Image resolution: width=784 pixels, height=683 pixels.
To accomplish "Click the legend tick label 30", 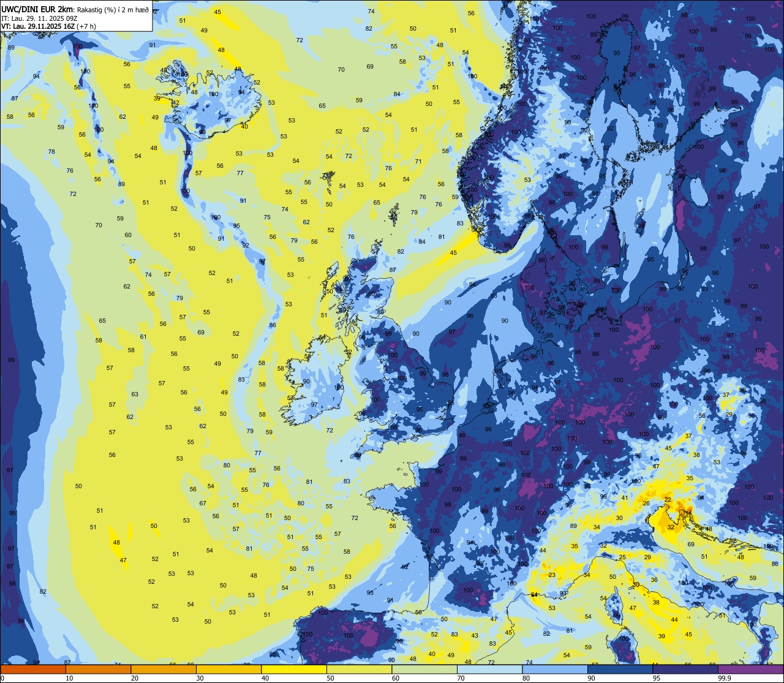I will [200, 678].
